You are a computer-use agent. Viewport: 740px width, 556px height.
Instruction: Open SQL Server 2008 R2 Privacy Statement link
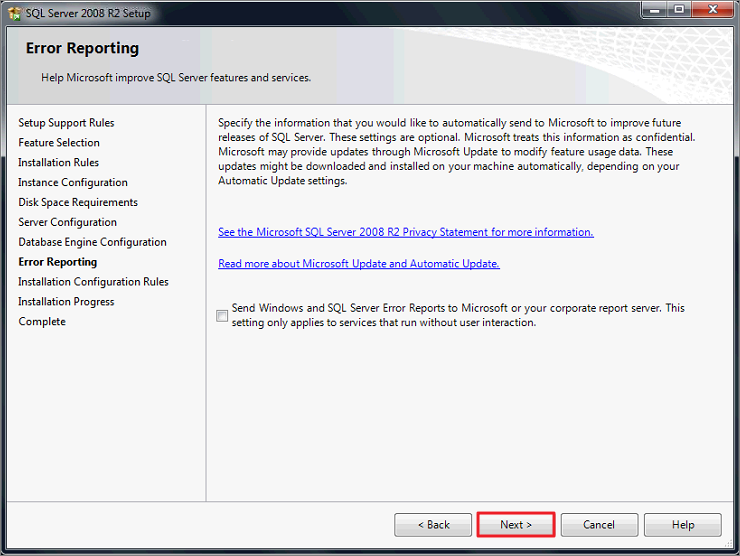tap(406, 232)
